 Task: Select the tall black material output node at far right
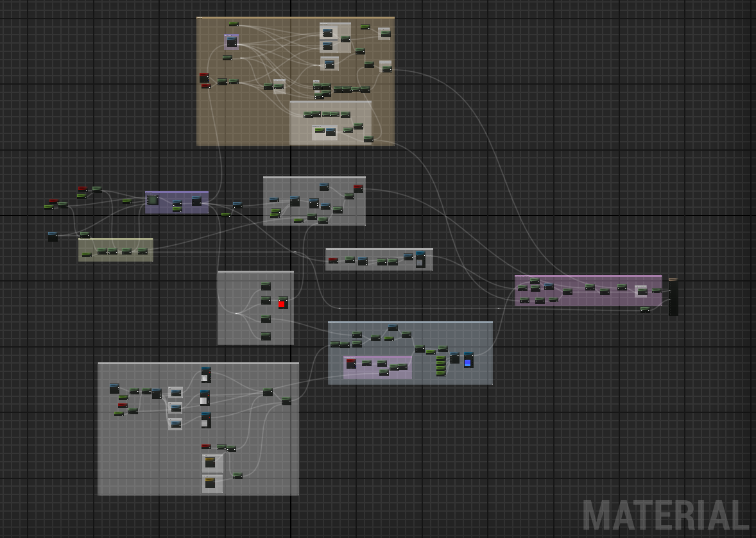pos(673,296)
